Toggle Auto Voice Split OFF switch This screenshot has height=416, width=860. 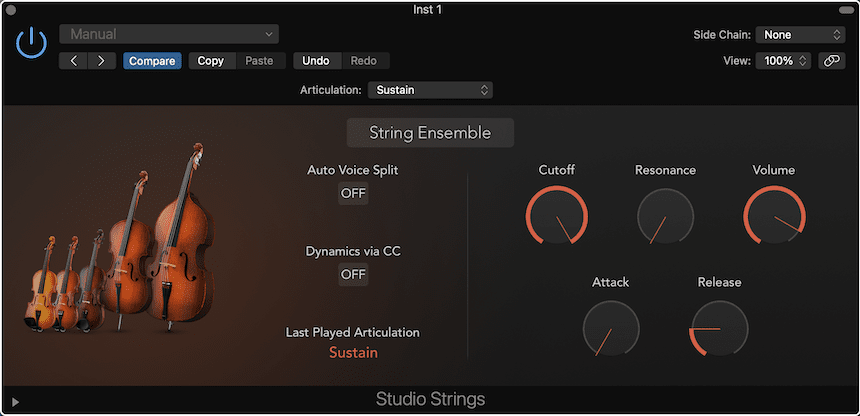click(353, 194)
